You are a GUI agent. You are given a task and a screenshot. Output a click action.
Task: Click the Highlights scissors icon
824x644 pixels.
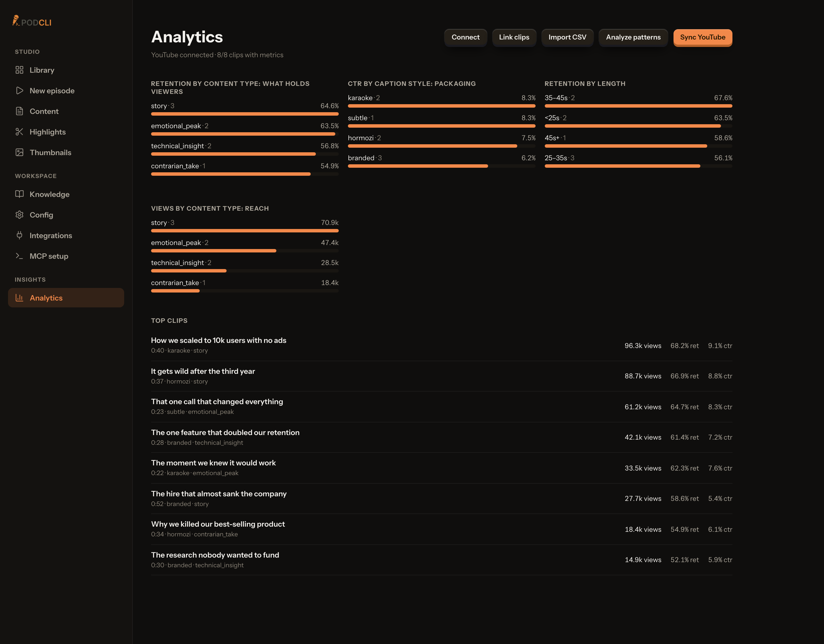point(19,132)
